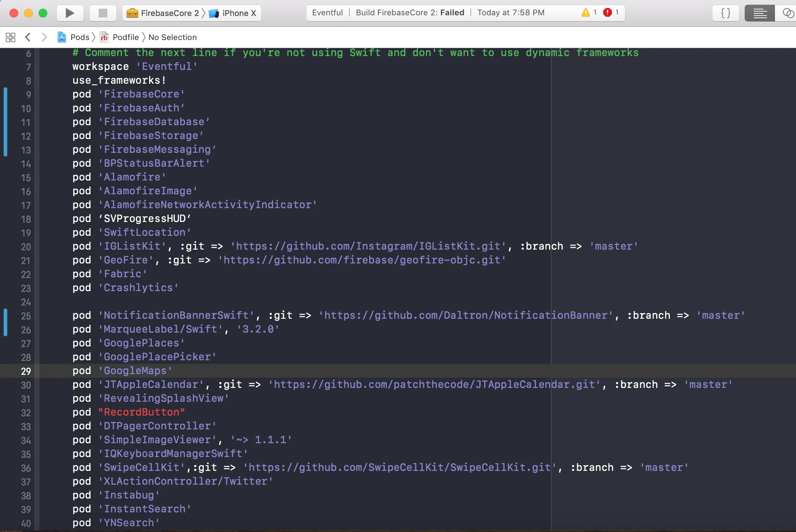Click the green window zoom button
This screenshot has height=532, width=796.
(43, 13)
